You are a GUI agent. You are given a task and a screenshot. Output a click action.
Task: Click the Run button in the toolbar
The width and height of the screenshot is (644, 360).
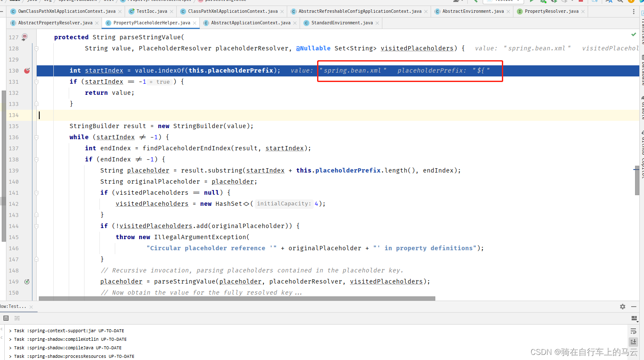[x=532, y=1]
